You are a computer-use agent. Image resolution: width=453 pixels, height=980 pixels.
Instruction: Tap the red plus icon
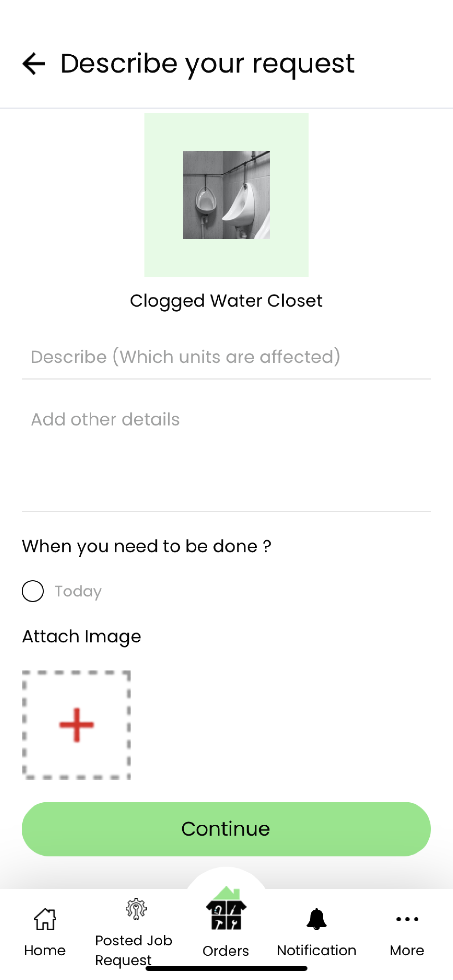(77, 725)
